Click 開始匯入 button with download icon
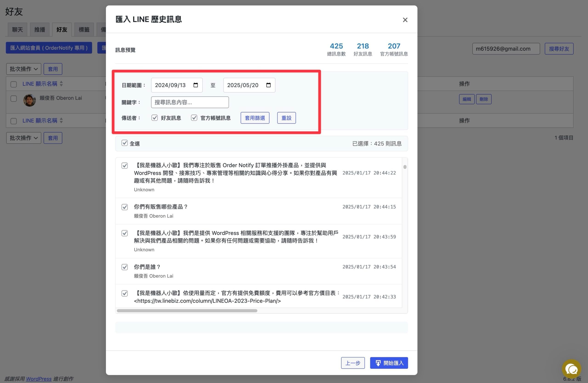The width and height of the screenshot is (588, 383). [389, 363]
